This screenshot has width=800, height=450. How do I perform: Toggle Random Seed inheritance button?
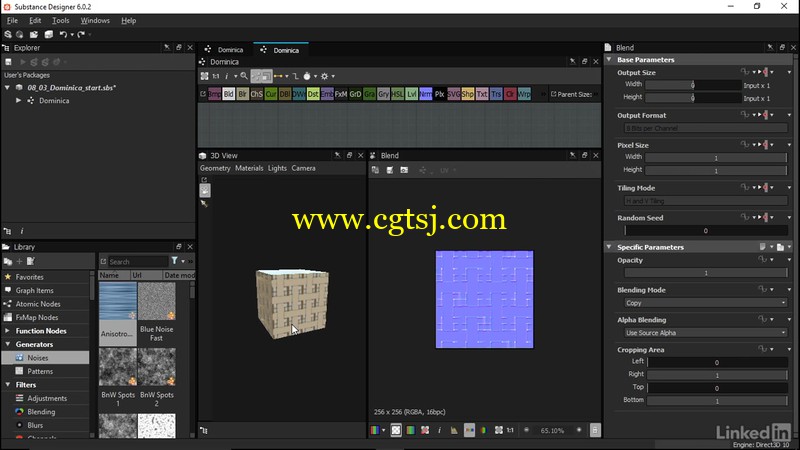coord(766,217)
